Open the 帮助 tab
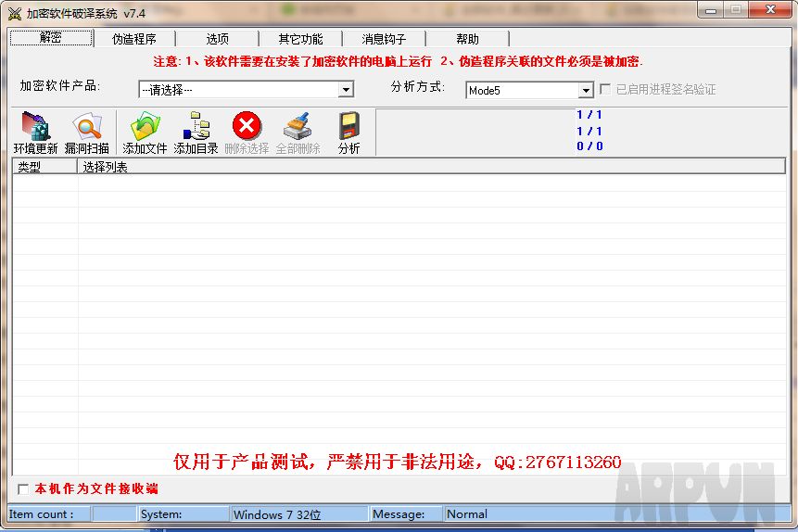 coord(467,39)
